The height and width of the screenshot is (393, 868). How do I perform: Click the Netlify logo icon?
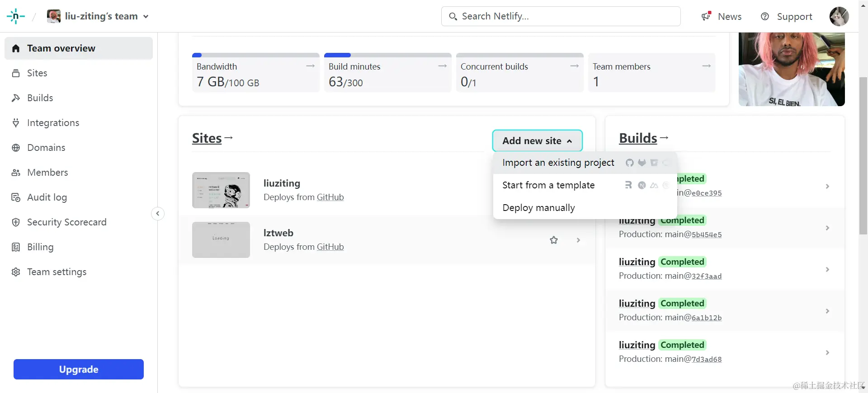(16, 16)
